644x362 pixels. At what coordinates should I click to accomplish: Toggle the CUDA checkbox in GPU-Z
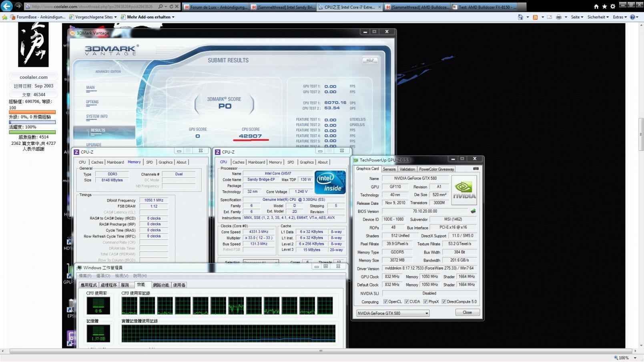407,302
